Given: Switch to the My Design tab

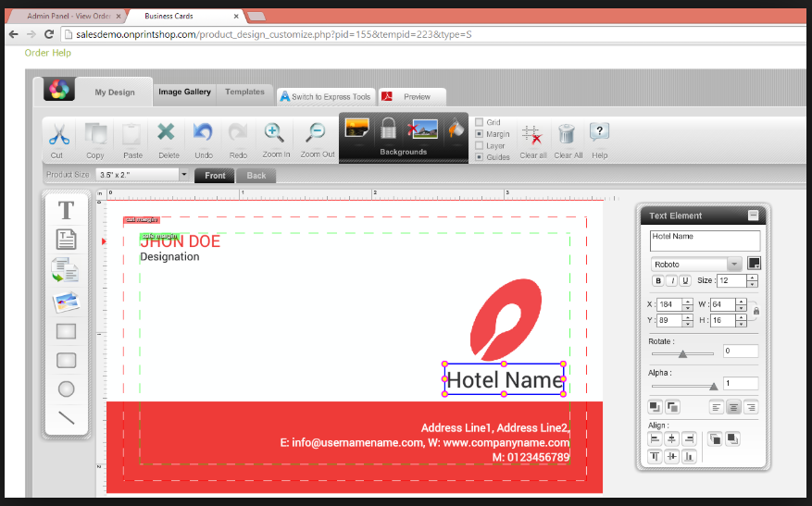Looking at the screenshot, I should [x=115, y=93].
